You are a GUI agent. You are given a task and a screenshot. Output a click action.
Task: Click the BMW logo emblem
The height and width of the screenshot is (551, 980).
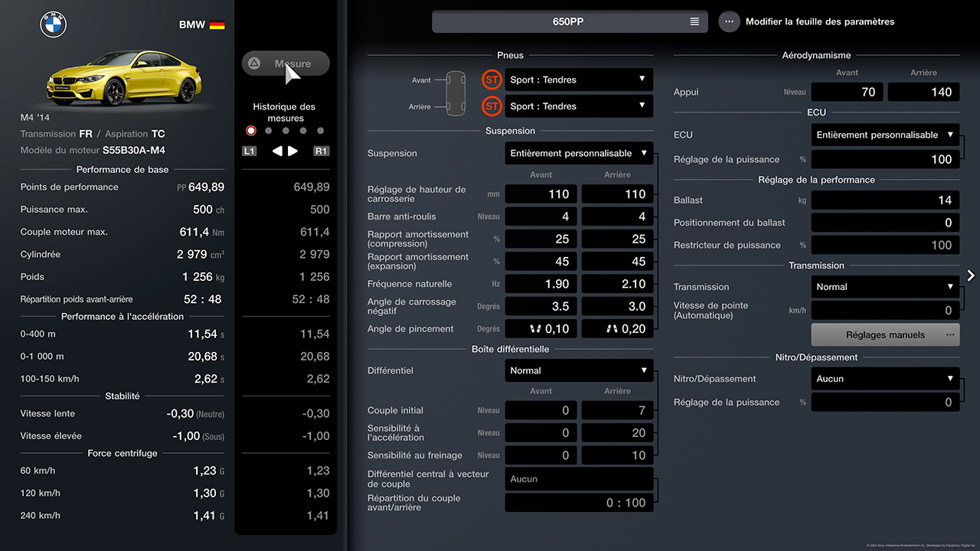pyautogui.click(x=54, y=24)
